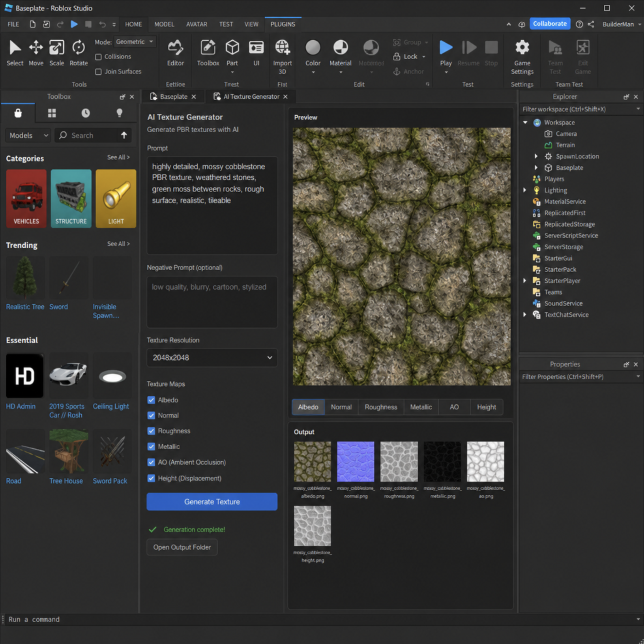The image size is (644, 644).
Task: Click the Generate Texture button
Action: click(212, 502)
